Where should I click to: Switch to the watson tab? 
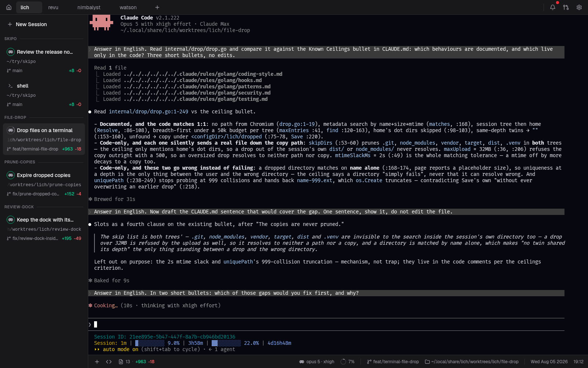[x=128, y=7]
